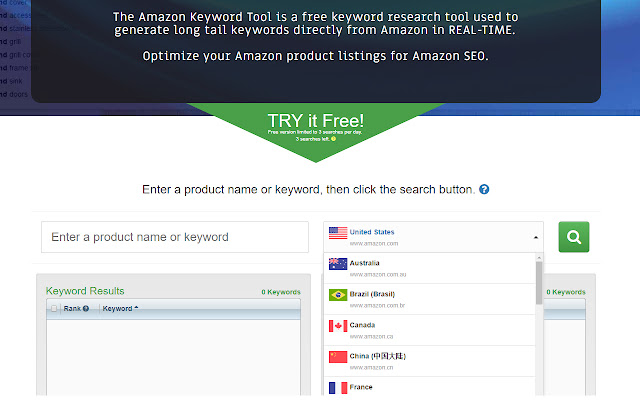
Task: Collapse the United States marketplace dropdown
Action: [537, 237]
